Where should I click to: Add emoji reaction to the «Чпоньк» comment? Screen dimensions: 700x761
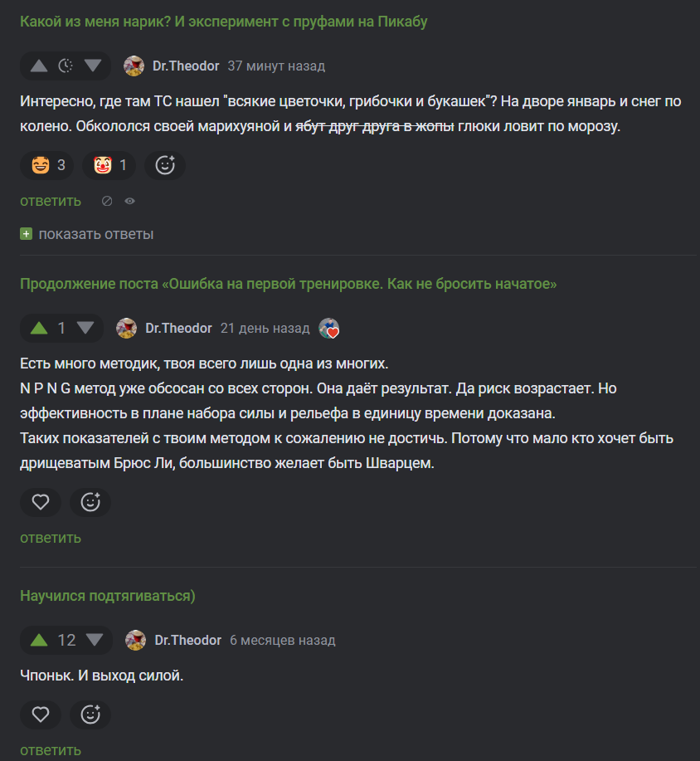(90, 714)
